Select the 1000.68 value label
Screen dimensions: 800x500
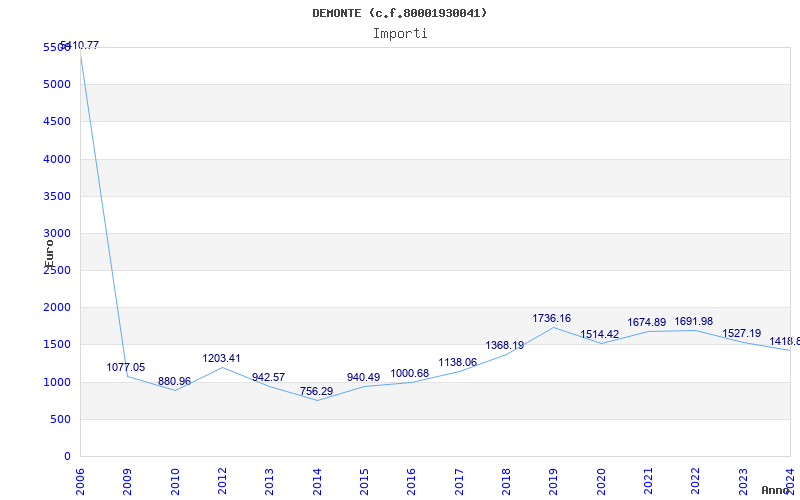pyautogui.click(x=410, y=373)
